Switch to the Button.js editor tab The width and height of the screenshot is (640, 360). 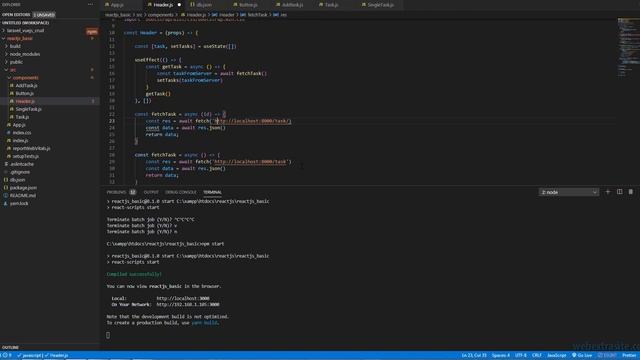248,5
